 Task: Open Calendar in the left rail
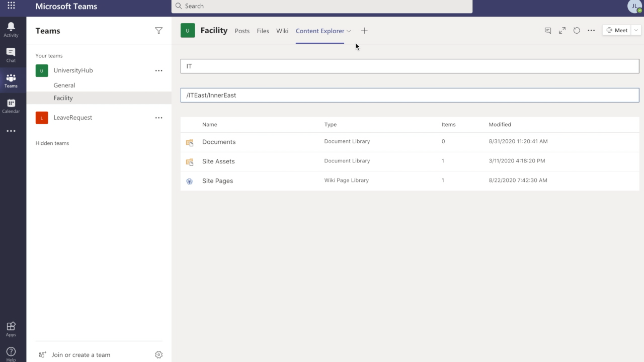11,106
